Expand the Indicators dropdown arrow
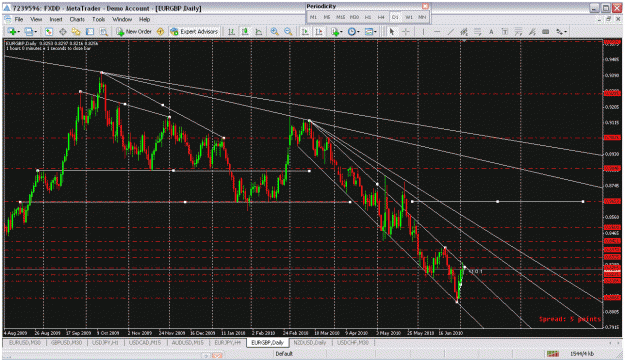Image resolution: width=625 pixels, height=360 pixels. tap(341, 32)
